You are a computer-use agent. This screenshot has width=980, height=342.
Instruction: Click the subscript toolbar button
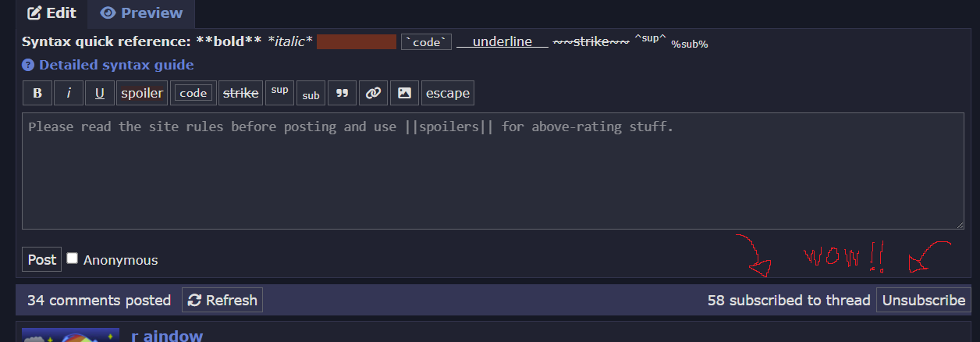pyautogui.click(x=311, y=93)
